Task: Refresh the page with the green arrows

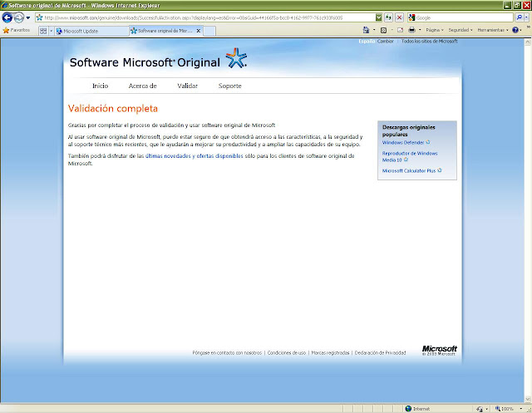Action: (x=388, y=17)
